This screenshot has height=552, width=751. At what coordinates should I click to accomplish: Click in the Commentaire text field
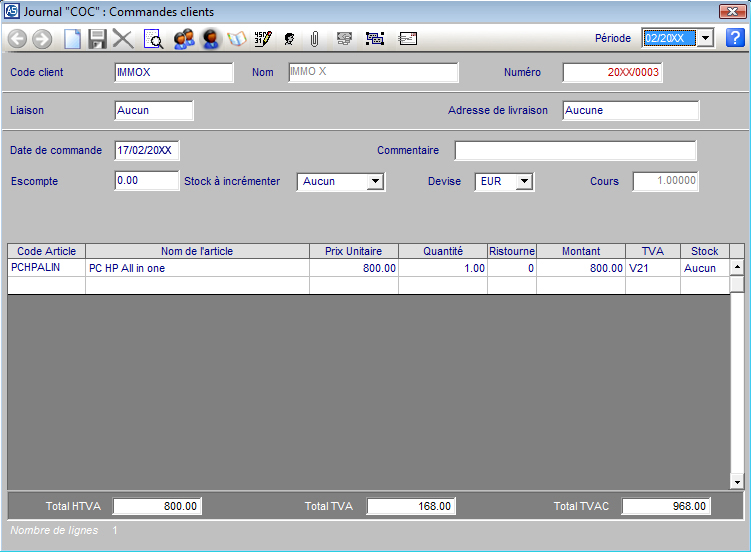[575, 151]
